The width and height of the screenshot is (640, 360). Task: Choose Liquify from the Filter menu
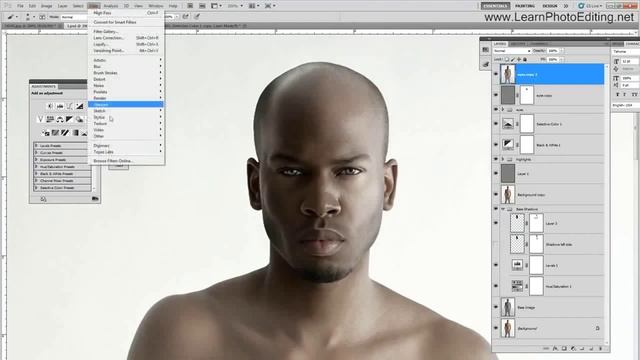(x=126, y=44)
